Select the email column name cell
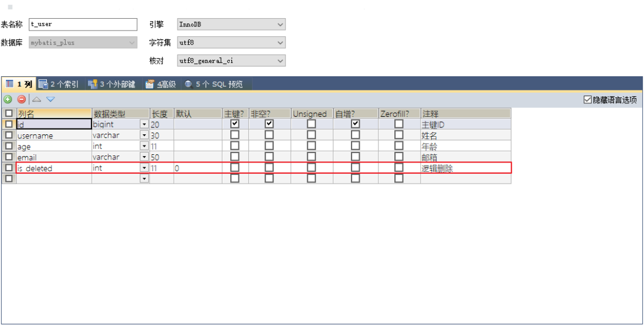Screen dimensions: 644x325 pos(54,157)
